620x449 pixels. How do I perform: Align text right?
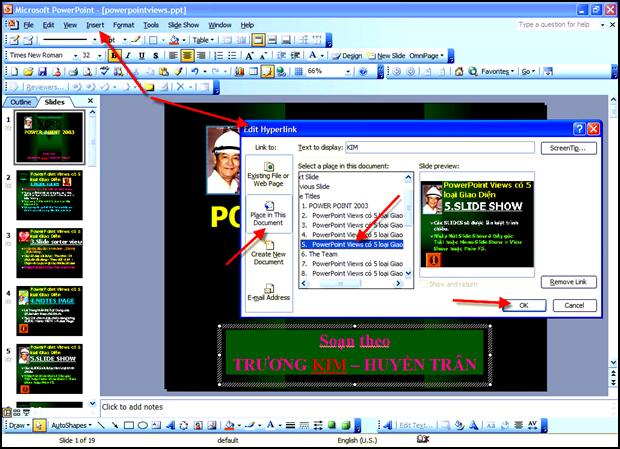[x=201, y=56]
